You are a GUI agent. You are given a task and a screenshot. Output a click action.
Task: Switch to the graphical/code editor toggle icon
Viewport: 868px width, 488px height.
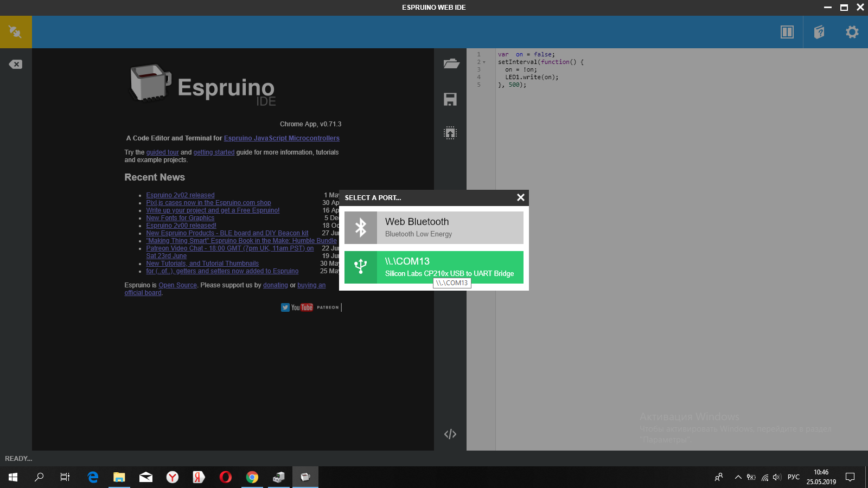450,434
